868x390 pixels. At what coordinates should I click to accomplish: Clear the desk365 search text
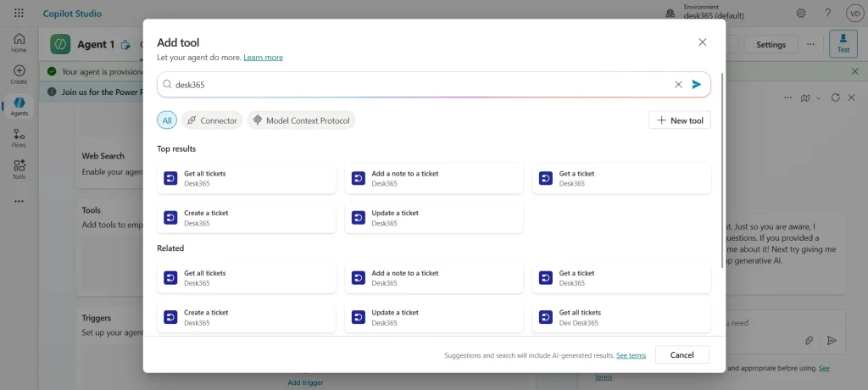678,85
